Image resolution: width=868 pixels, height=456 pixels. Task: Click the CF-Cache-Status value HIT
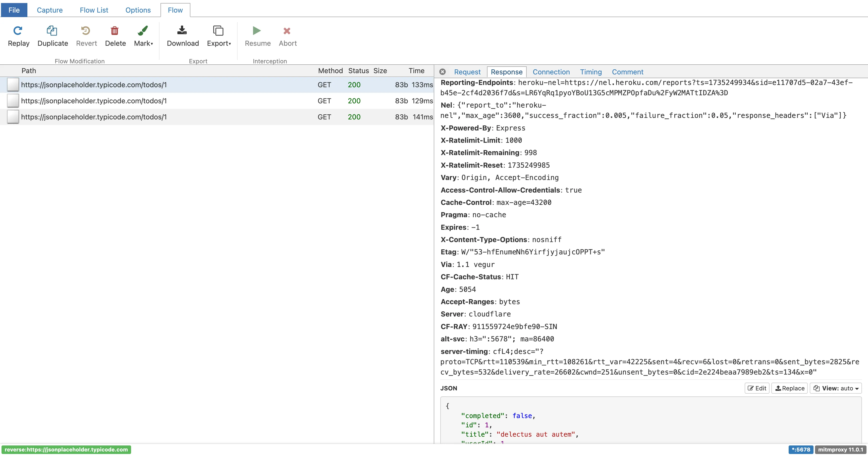tap(512, 277)
